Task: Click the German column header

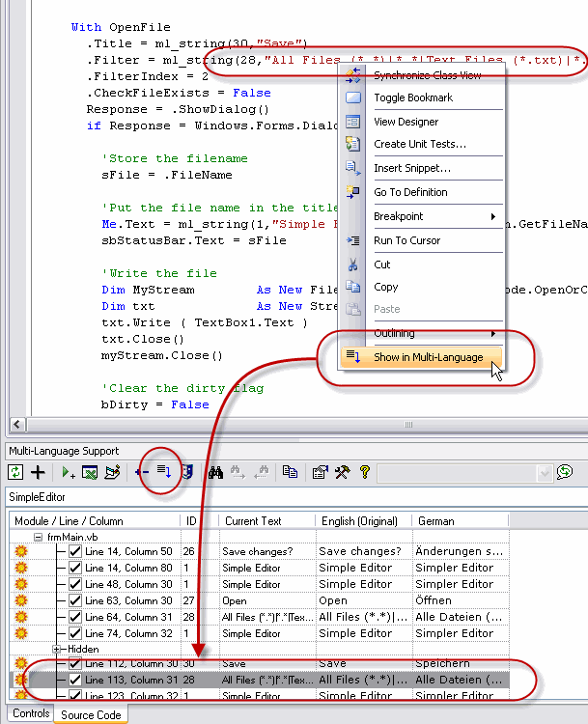Action: pyautogui.click(x=436, y=521)
